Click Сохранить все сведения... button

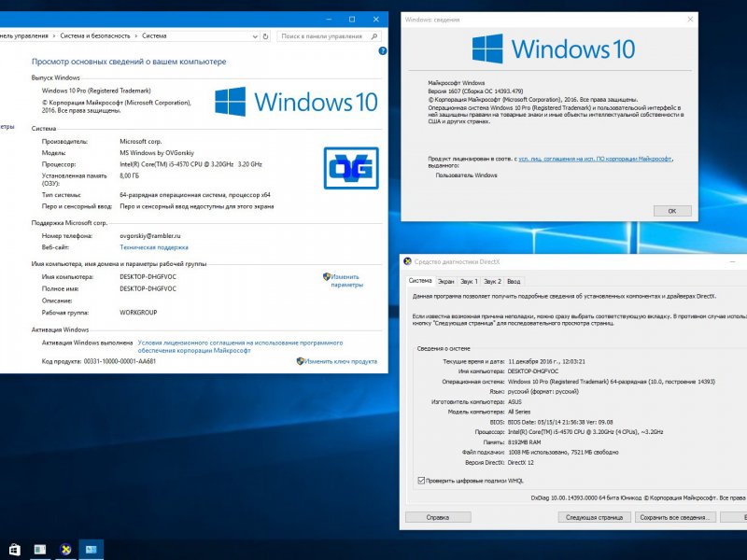pos(674,517)
